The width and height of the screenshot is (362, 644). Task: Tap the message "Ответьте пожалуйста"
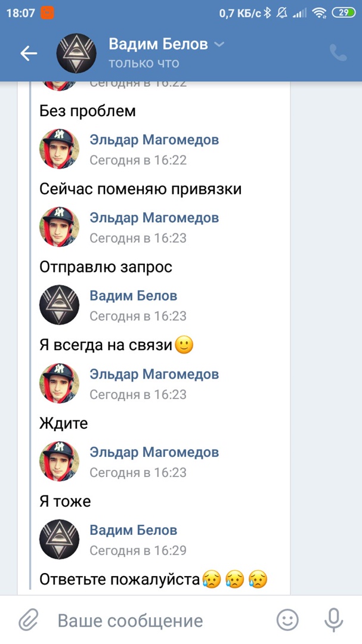pyautogui.click(x=119, y=579)
